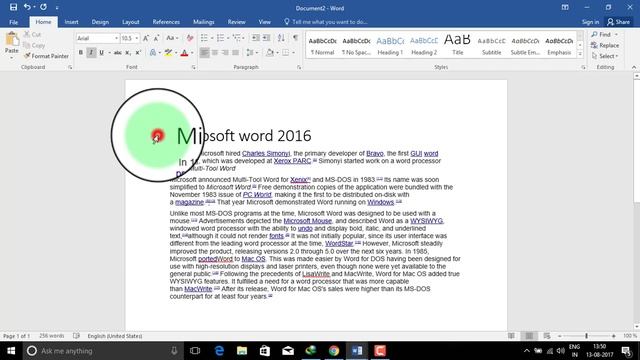640x360 pixels.
Task: Switch to the References tab
Action: (x=166, y=22)
